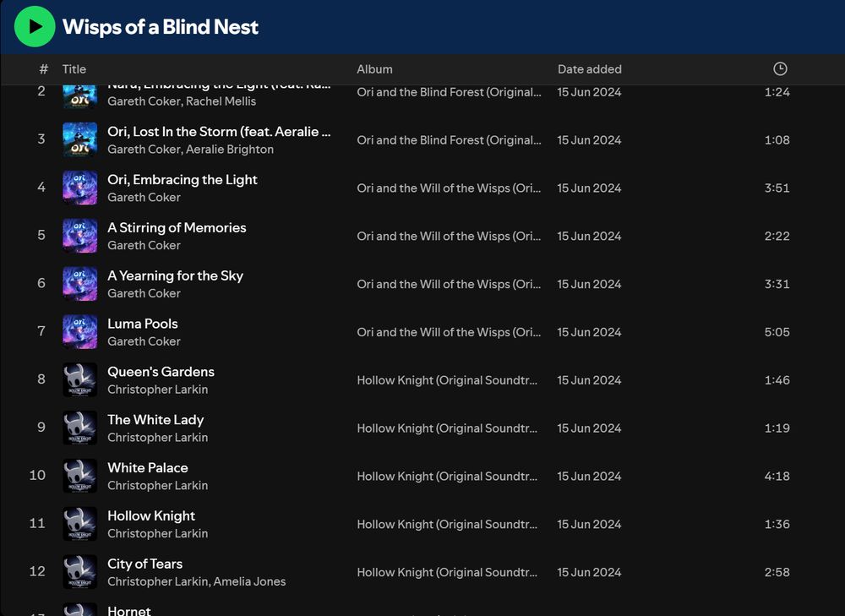
Task: Select track title Hollow Knight
Action: coord(151,515)
